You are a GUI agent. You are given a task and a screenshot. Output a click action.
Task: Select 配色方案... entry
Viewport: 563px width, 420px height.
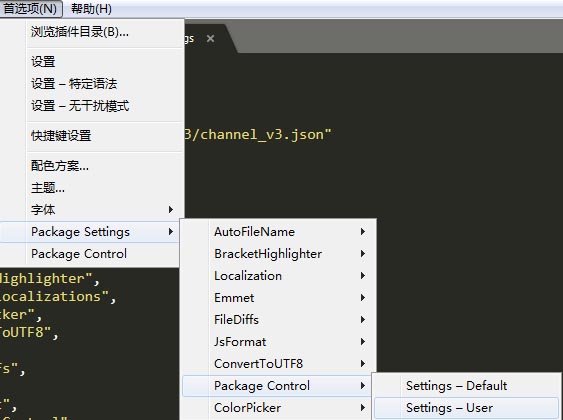pos(92,166)
